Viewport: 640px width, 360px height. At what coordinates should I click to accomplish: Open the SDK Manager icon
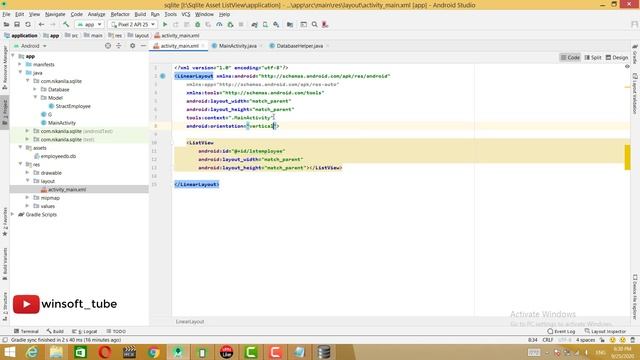pyautogui.click(x=276, y=24)
